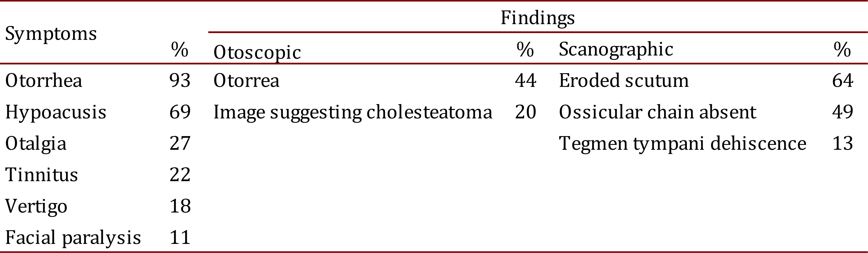868x253 pixels.
Task: Select the Facial paralysis row label
Action: (x=73, y=237)
